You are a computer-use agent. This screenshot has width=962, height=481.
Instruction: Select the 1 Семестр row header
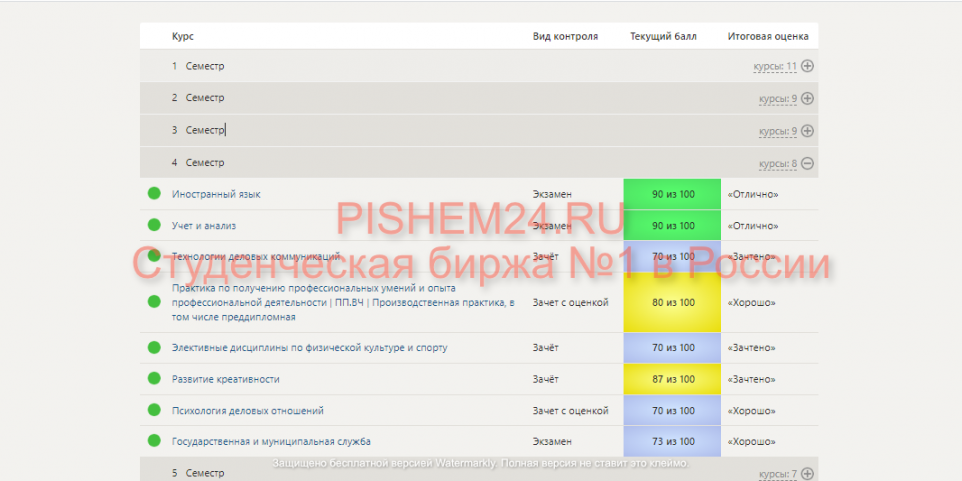click(198, 66)
